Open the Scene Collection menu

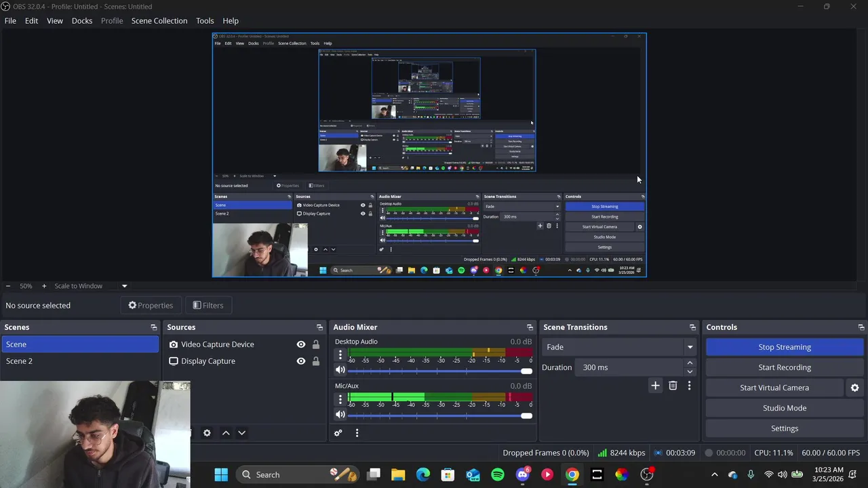point(159,21)
